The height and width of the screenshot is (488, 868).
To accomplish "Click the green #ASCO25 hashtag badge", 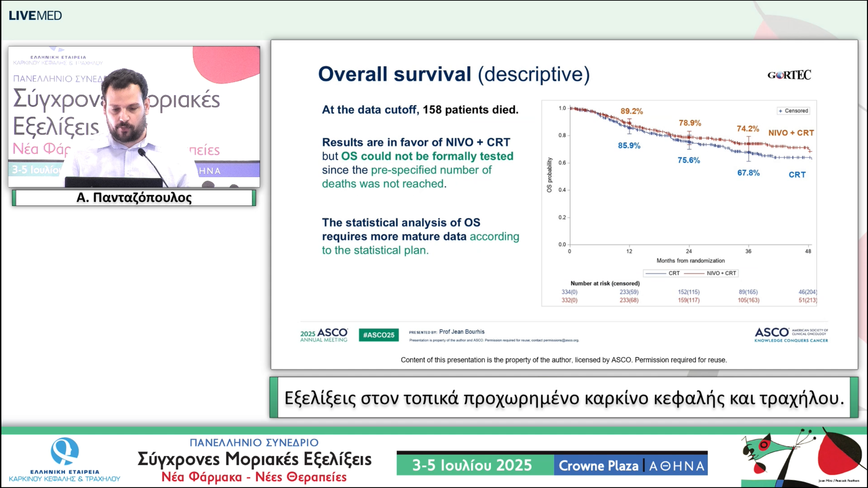I will (x=379, y=335).
